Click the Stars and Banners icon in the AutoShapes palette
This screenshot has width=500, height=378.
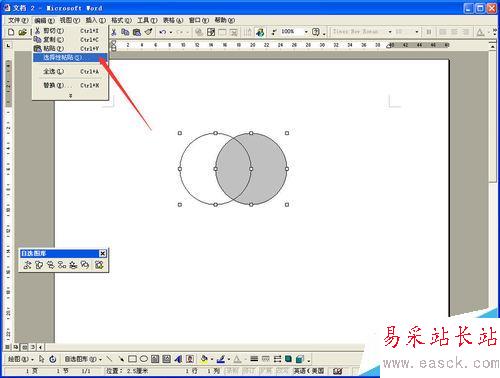73,265
